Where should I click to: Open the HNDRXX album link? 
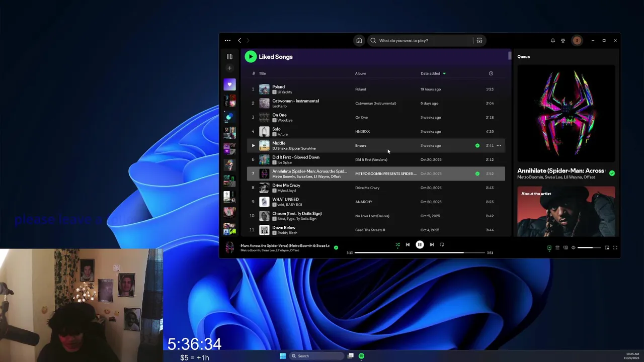pyautogui.click(x=362, y=131)
